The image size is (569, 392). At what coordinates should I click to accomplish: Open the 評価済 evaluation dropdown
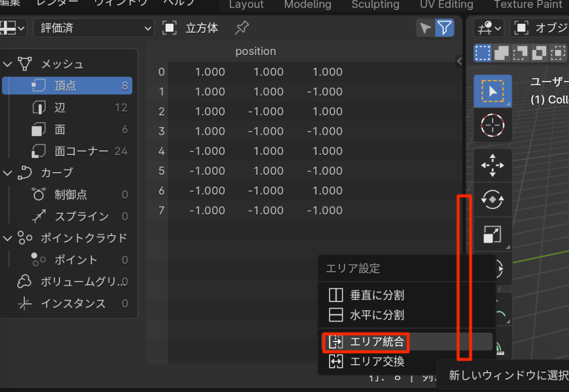[93, 28]
